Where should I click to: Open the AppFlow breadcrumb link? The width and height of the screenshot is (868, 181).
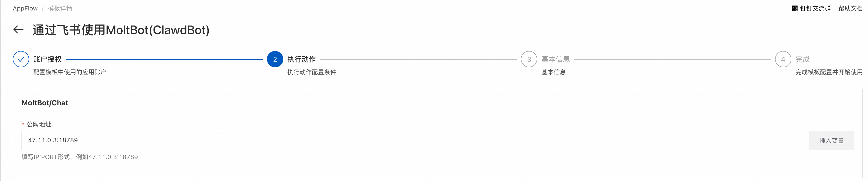[x=25, y=8]
